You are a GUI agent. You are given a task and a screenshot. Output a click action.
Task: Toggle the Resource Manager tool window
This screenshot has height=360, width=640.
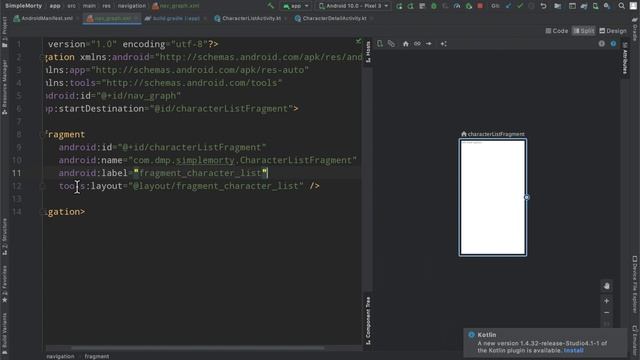(x=4, y=87)
